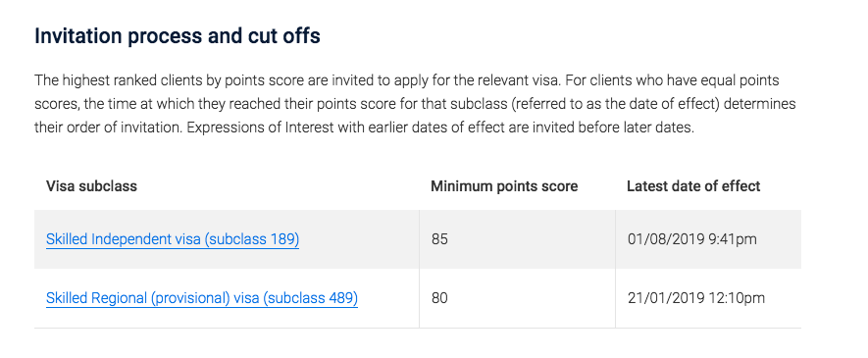Click the word 'provisional' in the second row link
The height and width of the screenshot is (358, 868).
190,298
